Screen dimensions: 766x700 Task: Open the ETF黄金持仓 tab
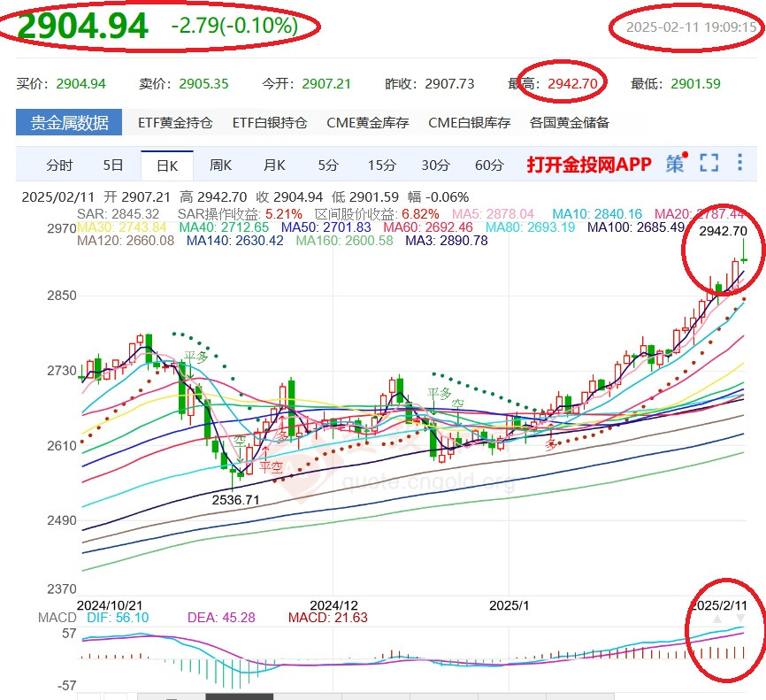coord(175,122)
